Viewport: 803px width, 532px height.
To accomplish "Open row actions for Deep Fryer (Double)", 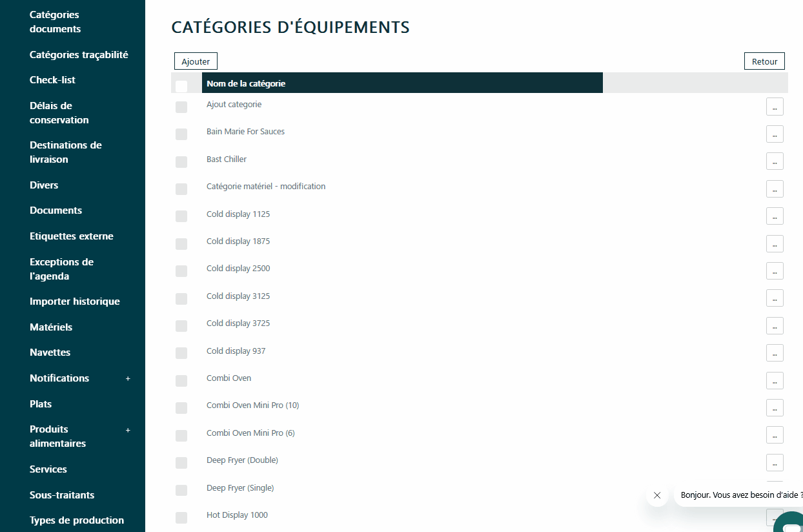I will click(x=774, y=462).
